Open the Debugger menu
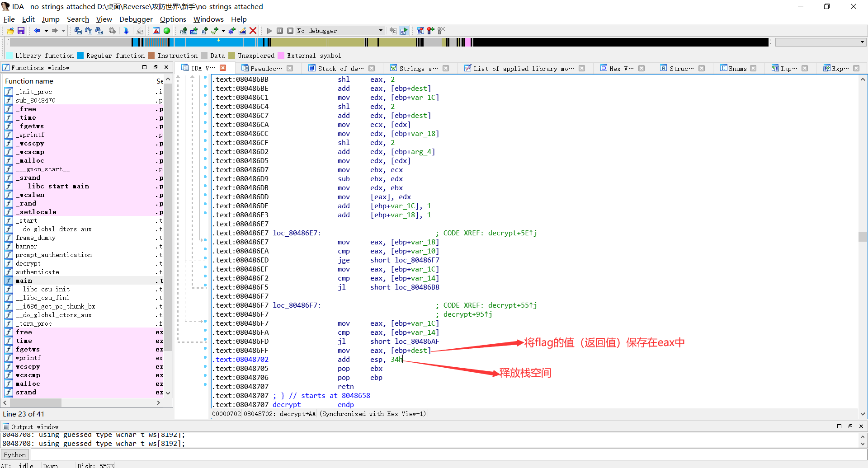Screen dimensions: 868x468 136,19
